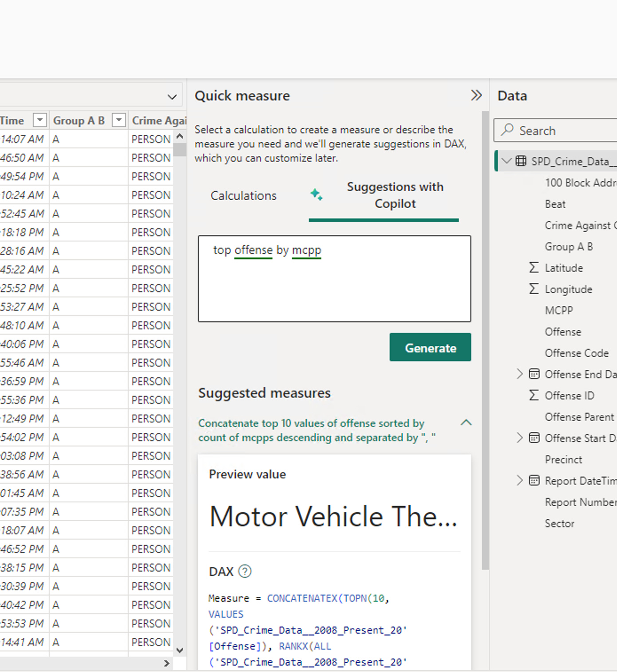
Task: Click the sigma icon beside Longitude
Action: (534, 289)
